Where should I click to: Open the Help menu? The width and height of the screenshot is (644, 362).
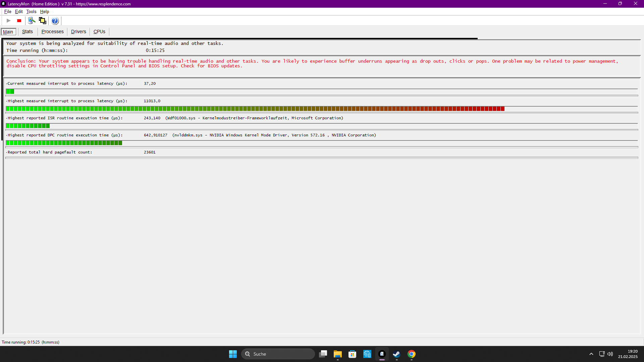(x=45, y=11)
